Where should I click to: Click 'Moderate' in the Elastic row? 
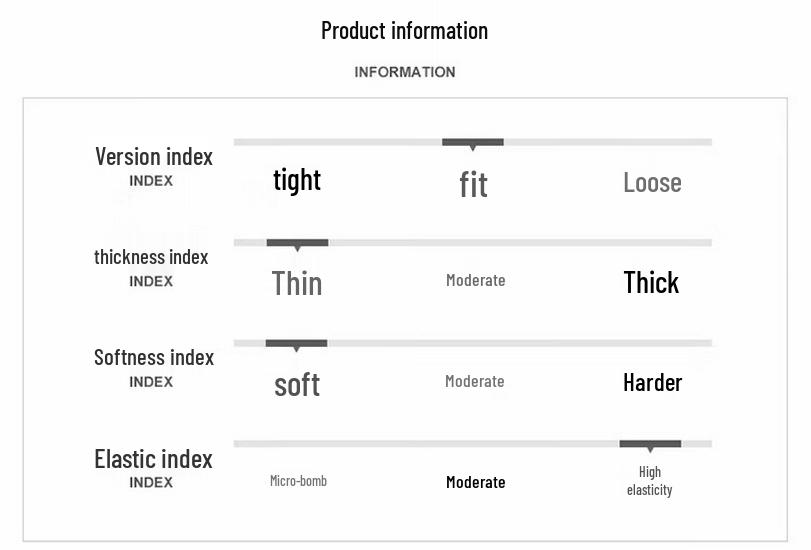(475, 482)
